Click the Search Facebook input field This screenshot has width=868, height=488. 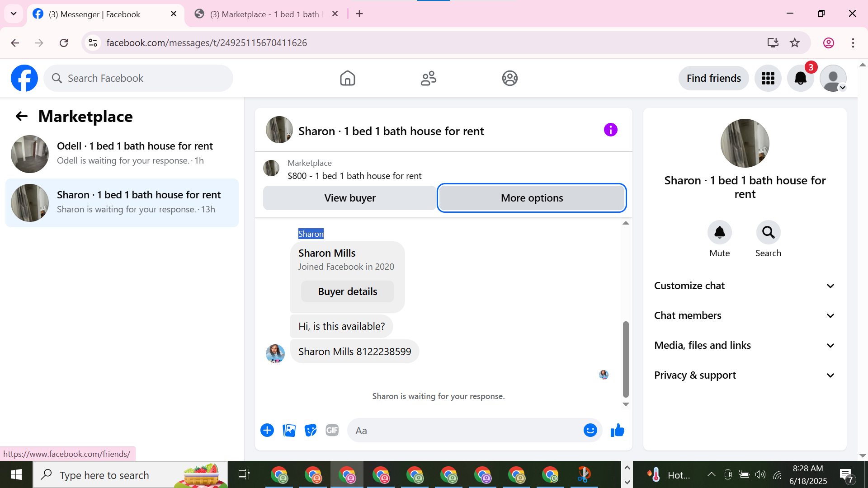click(138, 78)
